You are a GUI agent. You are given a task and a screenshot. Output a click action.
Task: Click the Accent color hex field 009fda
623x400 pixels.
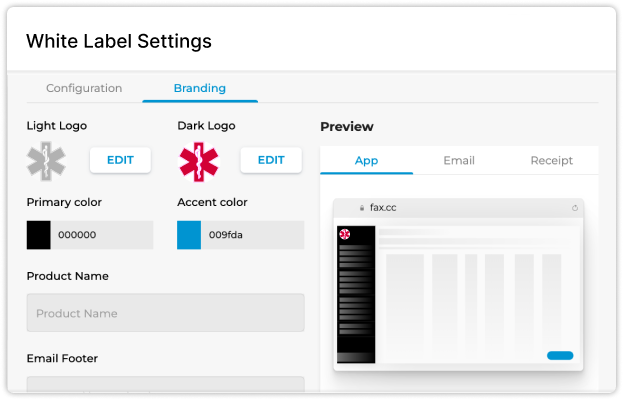(x=253, y=235)
